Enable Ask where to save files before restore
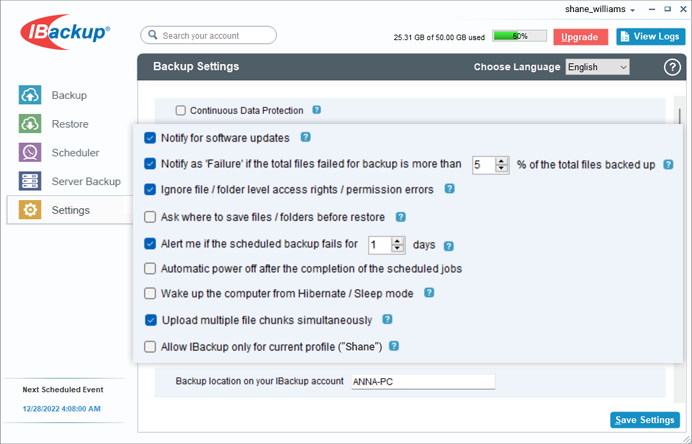 pos(150,217)
